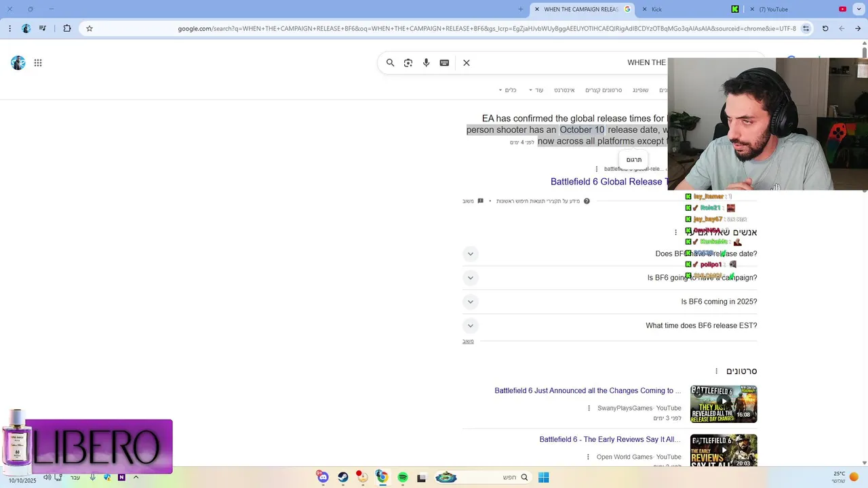Open 'Battlefield 6 Just Announced all the Changes' video

588,391
